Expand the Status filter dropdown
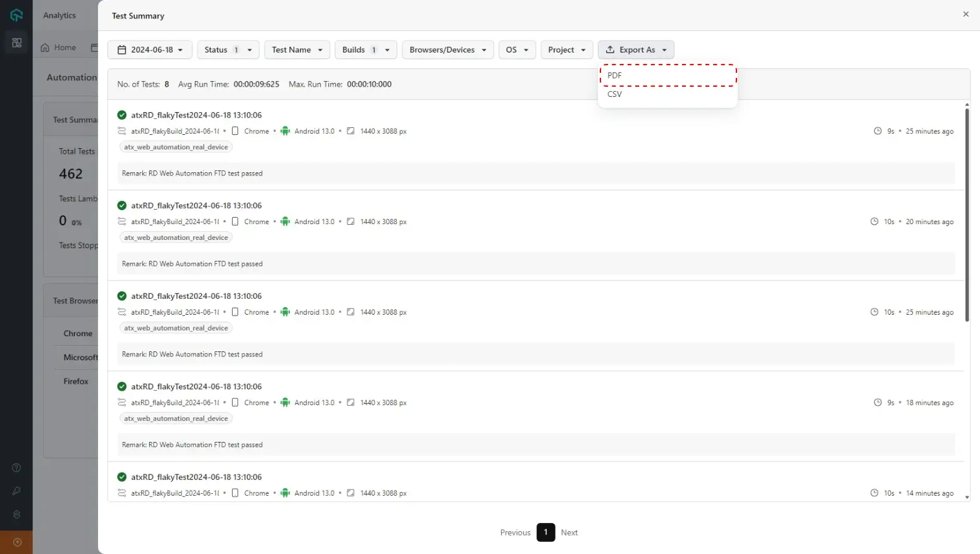The width and height of the screenshot is (980, 554). (228, 50)
